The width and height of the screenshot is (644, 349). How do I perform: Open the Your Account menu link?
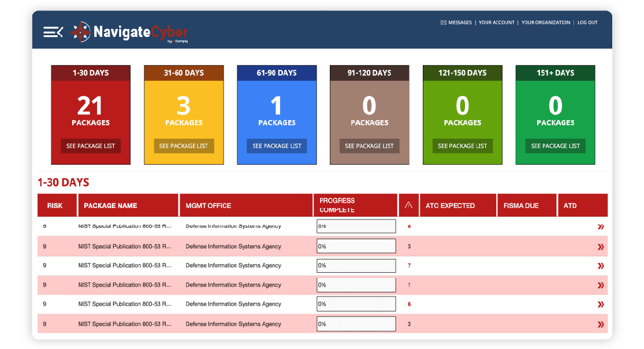click(x=496, y=23)
